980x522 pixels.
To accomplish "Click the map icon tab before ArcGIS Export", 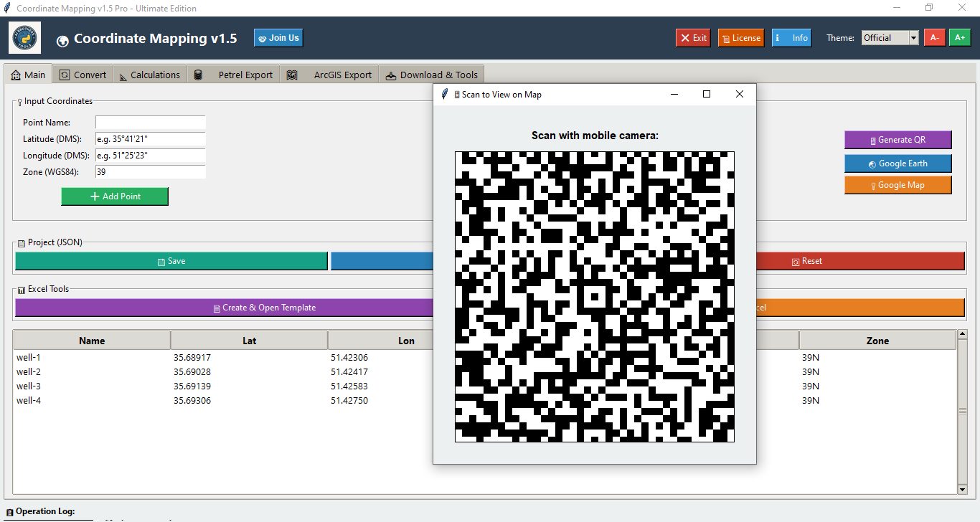I will pyautogui.click(x=292, y=75).
